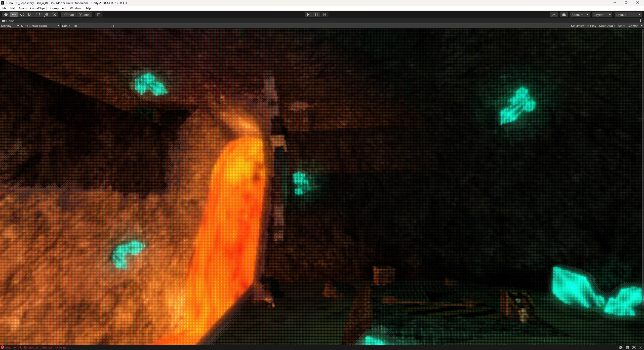The image size is (644, 350).
Task: Select the Scale tool
Action: click(30, 15)
